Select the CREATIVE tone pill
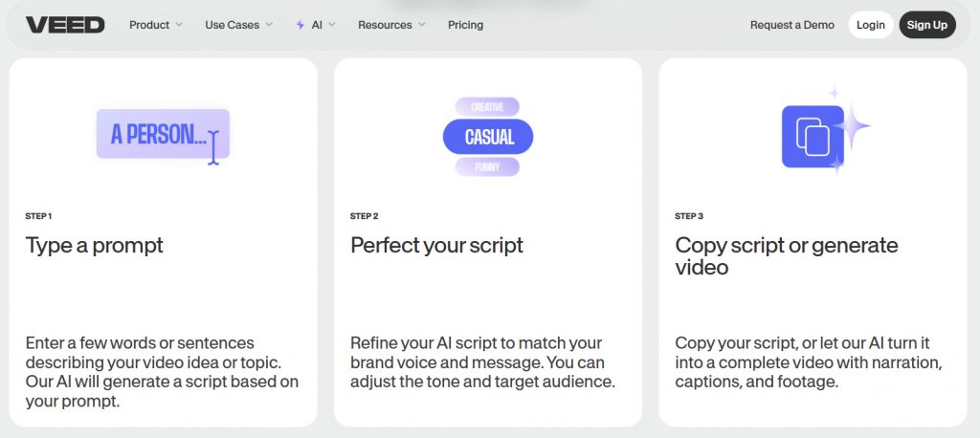The height and width of the screenshot is (438, 980). 487,107
